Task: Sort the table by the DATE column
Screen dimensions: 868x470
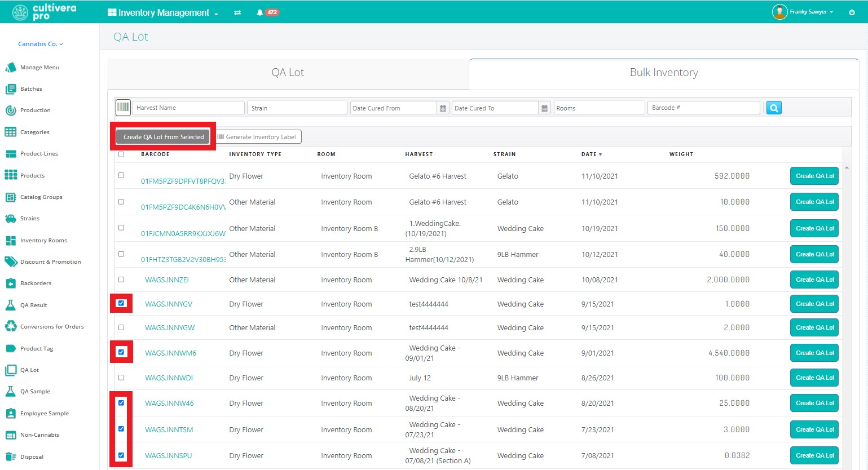Action: point(592,154)
